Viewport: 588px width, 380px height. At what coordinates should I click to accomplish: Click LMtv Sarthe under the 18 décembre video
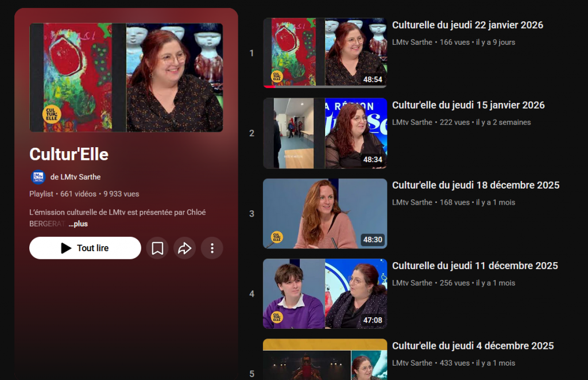412,202
